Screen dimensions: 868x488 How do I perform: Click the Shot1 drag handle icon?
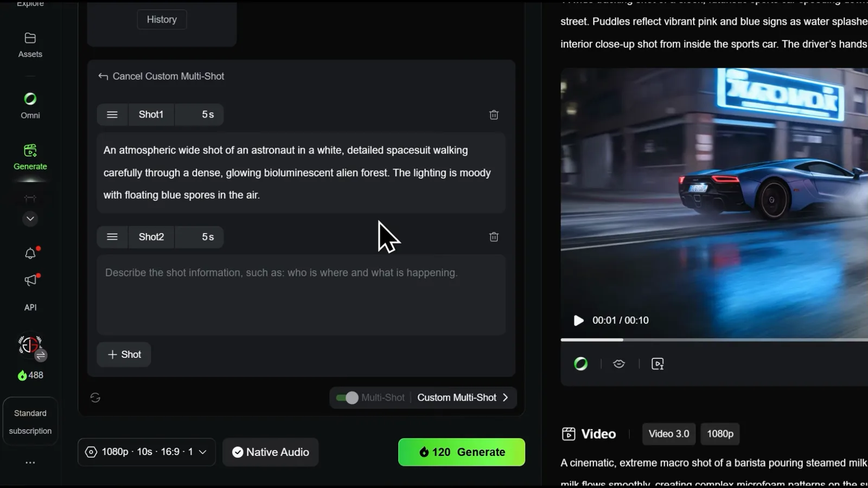coord(112,114)
